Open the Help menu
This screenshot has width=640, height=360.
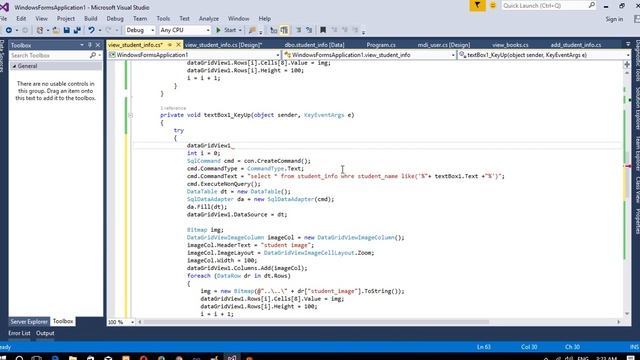click(x=264, y=19)
